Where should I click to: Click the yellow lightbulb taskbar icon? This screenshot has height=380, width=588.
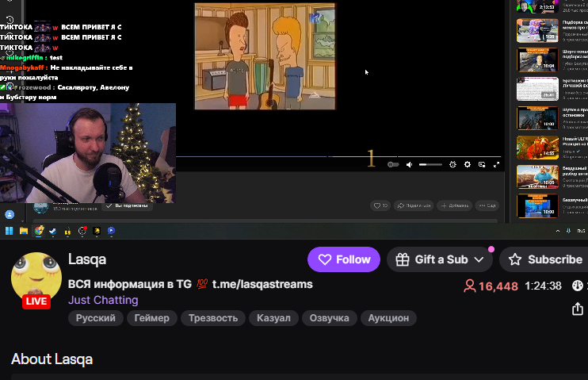click(x=97, y=231)
